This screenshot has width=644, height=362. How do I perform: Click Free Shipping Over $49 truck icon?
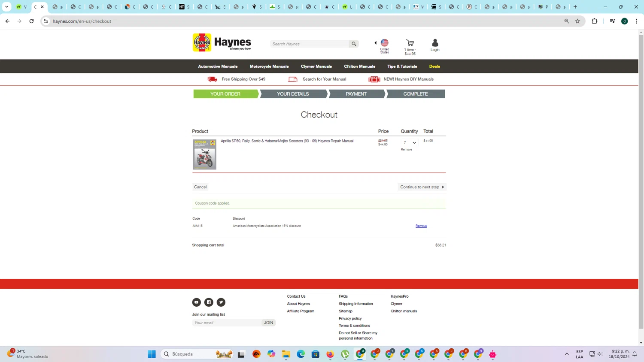point(212,79)
